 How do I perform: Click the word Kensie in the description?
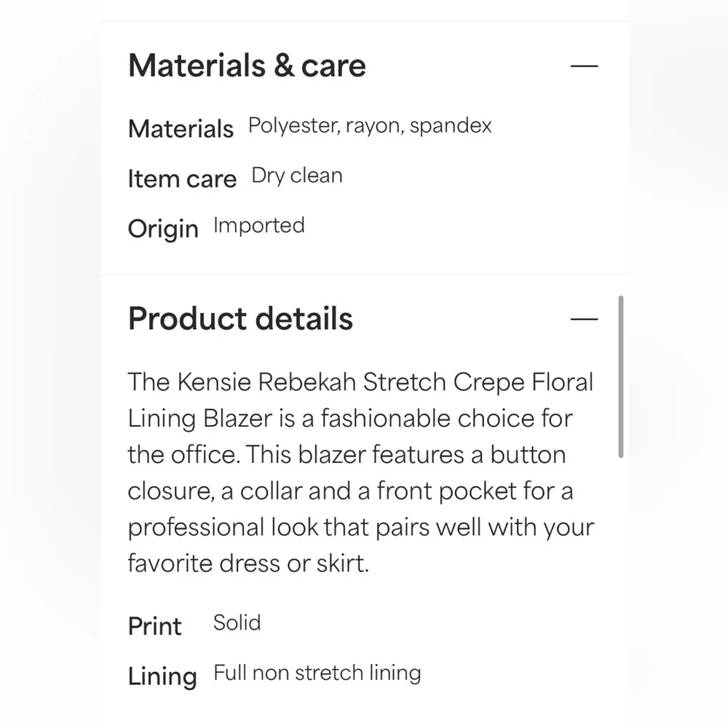(x=207, y=382)
